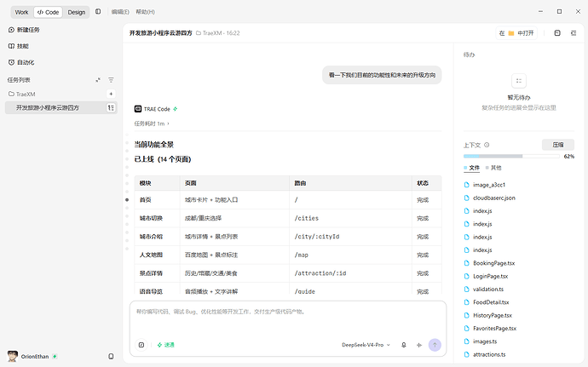This screenshot has width=588, height=367.
Task: Click the 压缩 compress button
Action: pos(558,145)
